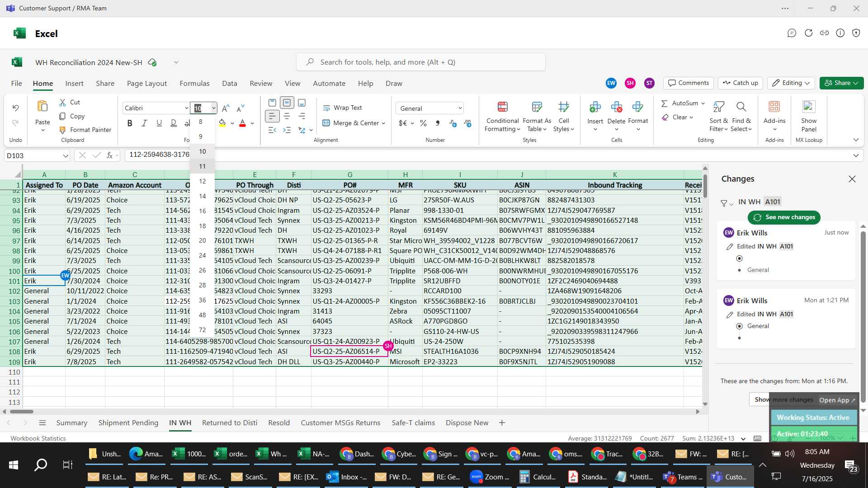Toggle Middle Align
This screenshot has height=488, width=868.
click(x=287, y=103)
